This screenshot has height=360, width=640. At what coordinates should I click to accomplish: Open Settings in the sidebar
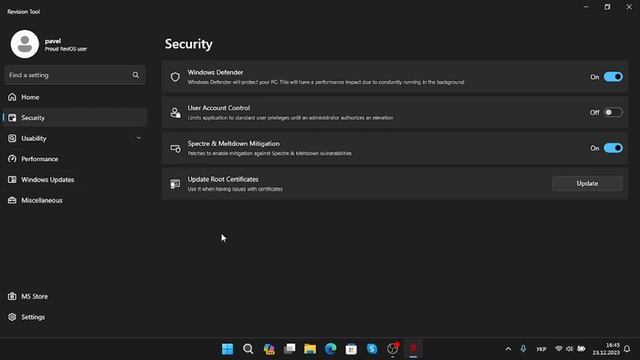point(75,317)
